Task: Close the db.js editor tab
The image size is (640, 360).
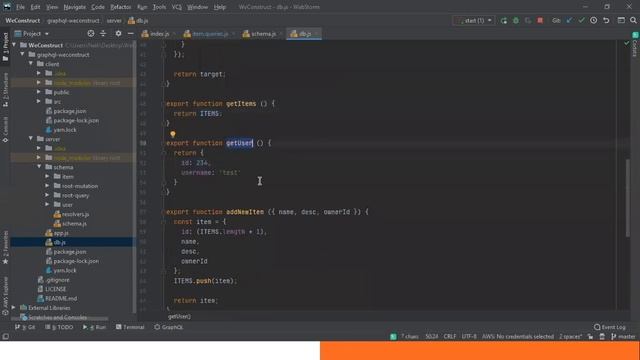Action: tap(316, 34)
